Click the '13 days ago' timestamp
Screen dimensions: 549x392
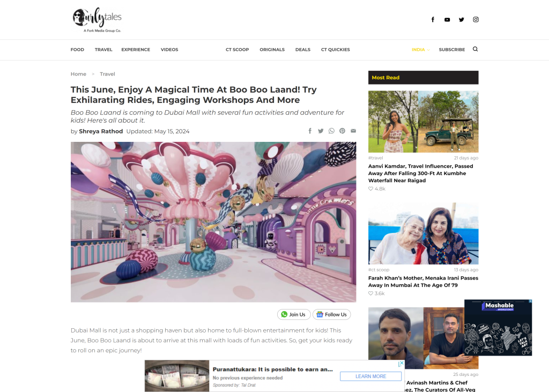[x=466, y=270]
